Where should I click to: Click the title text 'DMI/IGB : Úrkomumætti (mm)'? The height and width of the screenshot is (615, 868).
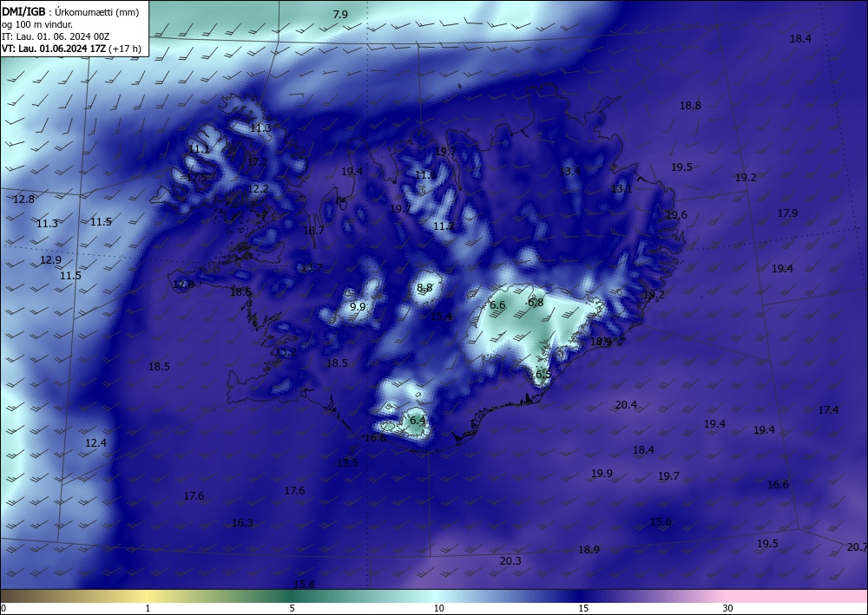[70, 11]
